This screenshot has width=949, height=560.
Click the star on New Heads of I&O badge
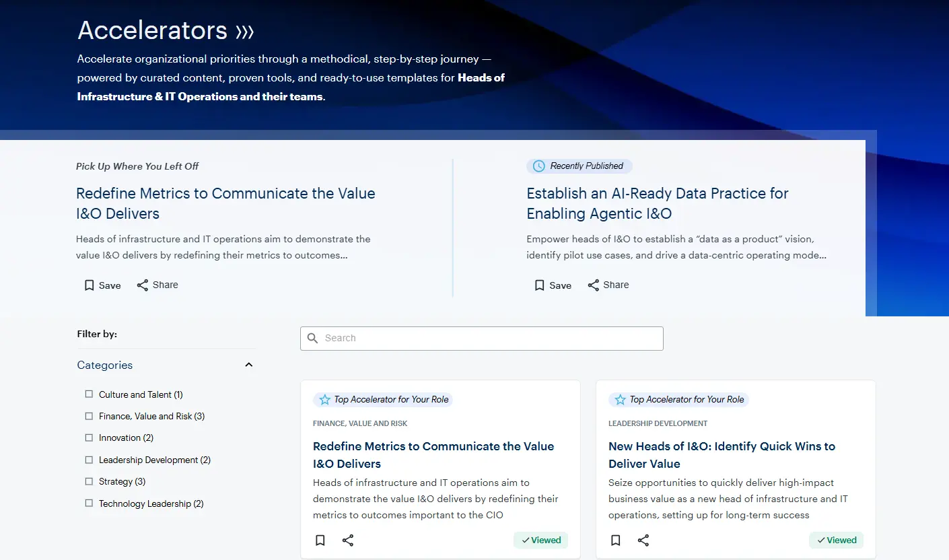pos(619,399)
